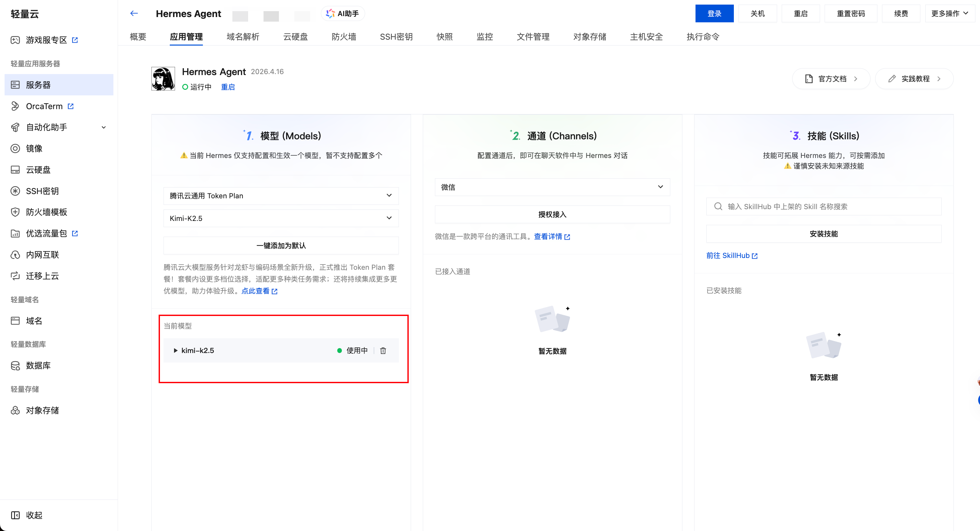
Task: Switch to the 概要 tab
Action: [x=138, y=36]
